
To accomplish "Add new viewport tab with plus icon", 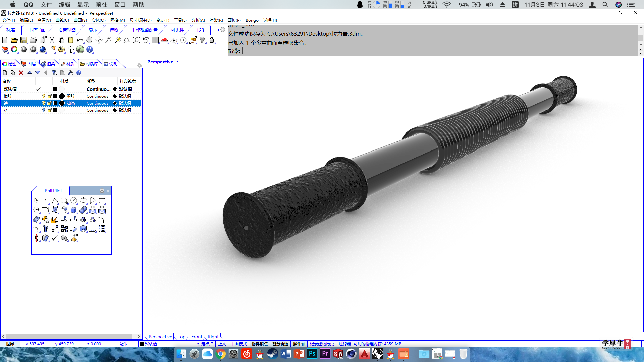I will pos(226,337).
